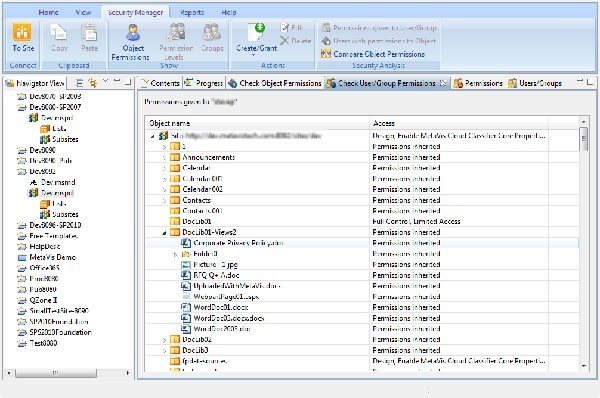Click the To Site connect icon
This screenshot has height=398, width=600.
(x=22, y=32)
